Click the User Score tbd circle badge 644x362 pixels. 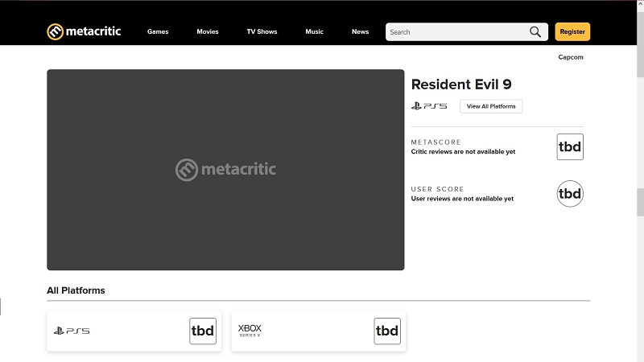(x=570, y=194)
